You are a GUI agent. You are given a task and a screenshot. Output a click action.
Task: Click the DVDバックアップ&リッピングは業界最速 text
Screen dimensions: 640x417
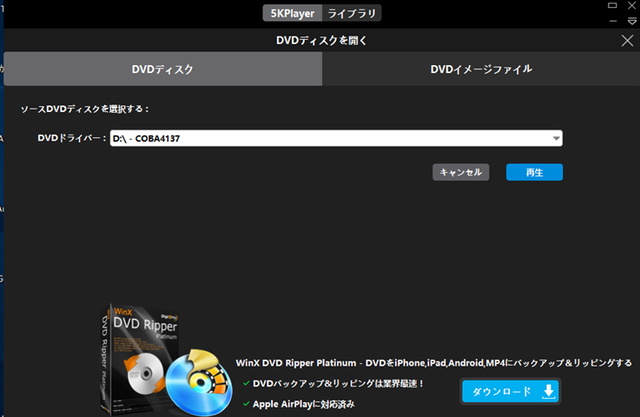338,384
